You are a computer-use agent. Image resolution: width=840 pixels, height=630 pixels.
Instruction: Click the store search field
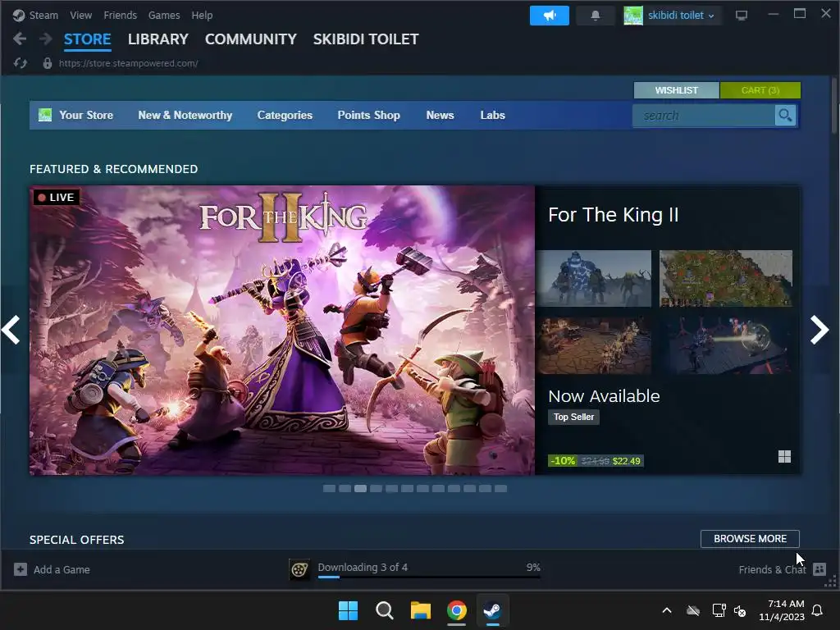(703, 115)
